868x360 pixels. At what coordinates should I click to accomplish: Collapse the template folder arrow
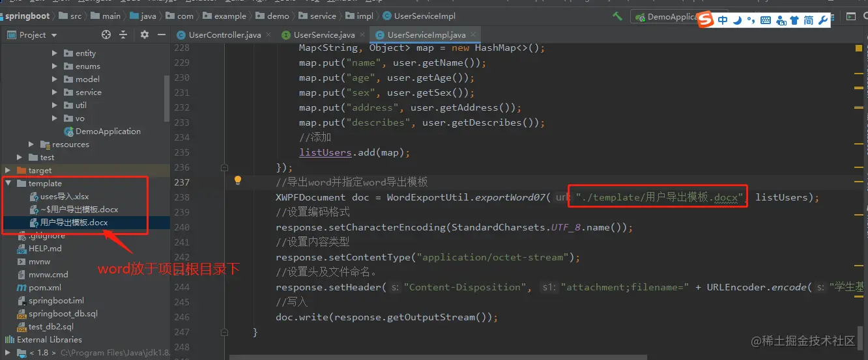[8, 183]
